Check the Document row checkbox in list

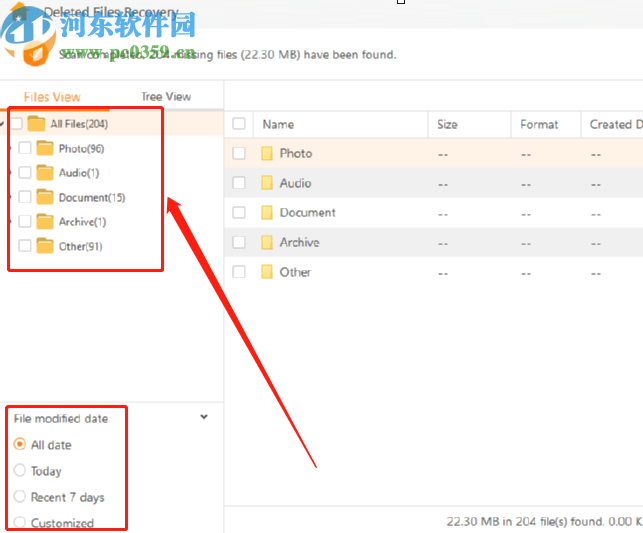click(239, 212)
